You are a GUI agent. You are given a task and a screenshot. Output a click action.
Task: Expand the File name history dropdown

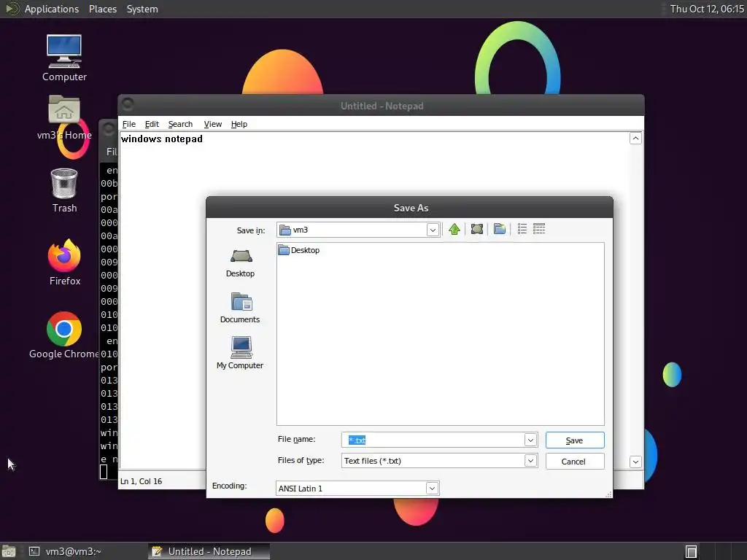click(x=530, y=440)
